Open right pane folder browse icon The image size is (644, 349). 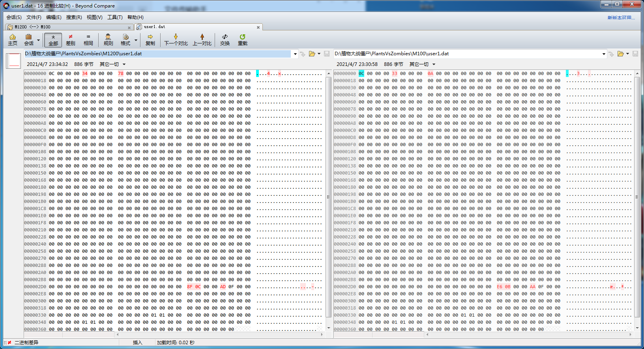tap(621, 54)
